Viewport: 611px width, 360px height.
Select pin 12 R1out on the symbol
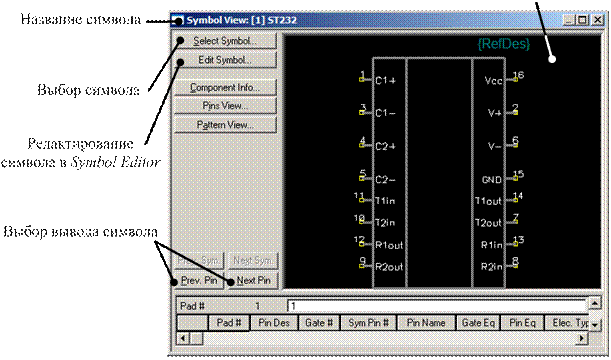[x=362, y=244]
